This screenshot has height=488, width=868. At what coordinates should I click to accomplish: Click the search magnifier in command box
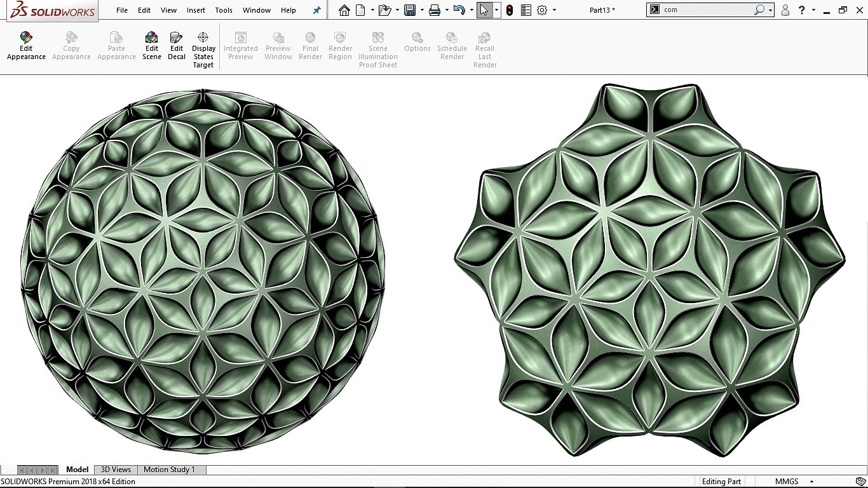point(759,10)
